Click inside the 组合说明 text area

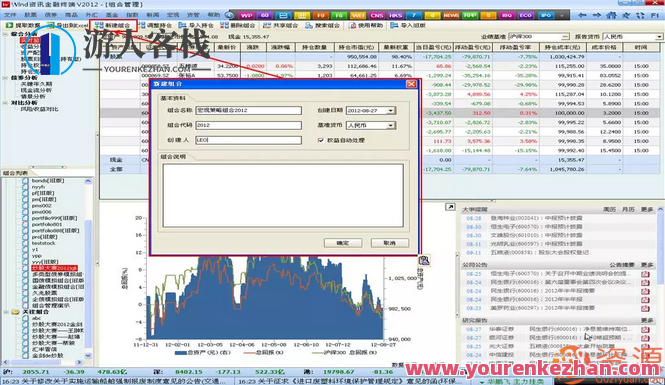pos(283,196)
